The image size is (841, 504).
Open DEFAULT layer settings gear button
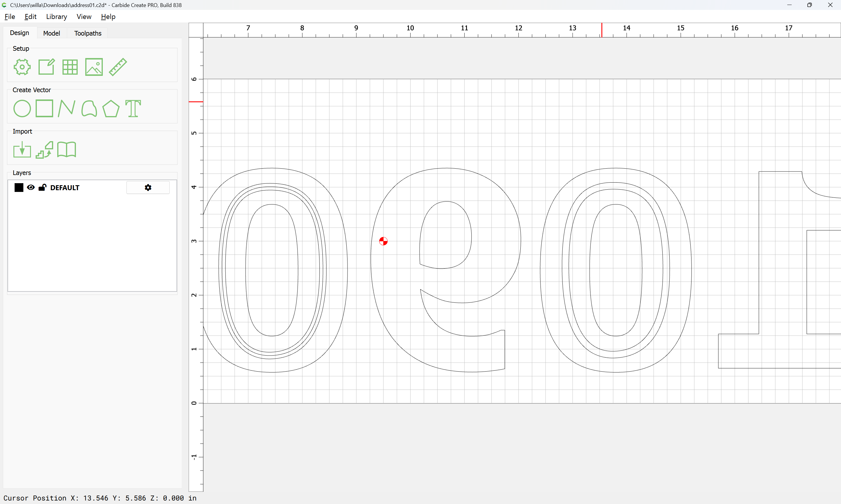[148, 188]
